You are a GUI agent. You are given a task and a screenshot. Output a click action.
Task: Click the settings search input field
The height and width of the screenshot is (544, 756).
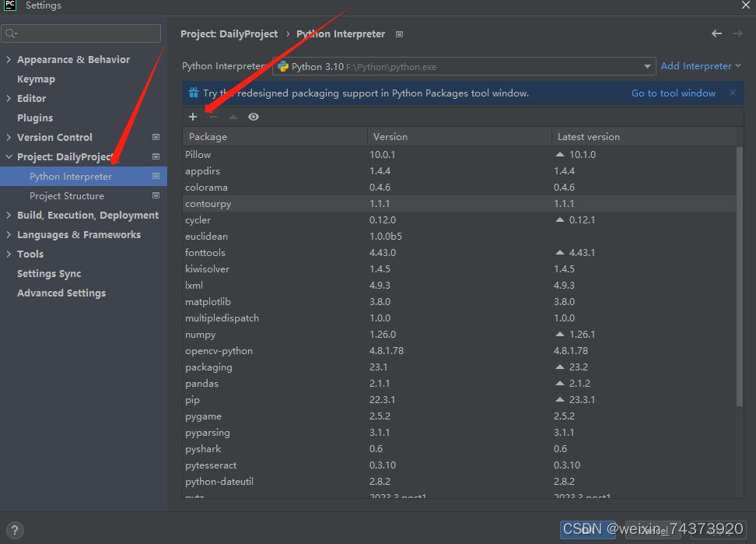click(x=81, y=33)
